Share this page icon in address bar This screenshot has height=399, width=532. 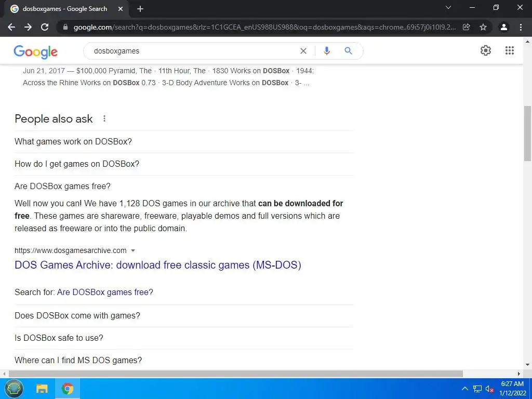tap(467, 27)
